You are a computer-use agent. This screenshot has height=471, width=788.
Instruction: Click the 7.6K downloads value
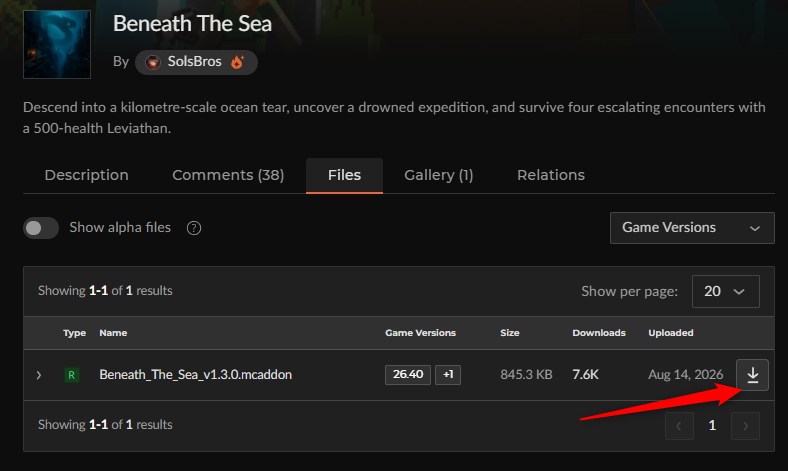point(585,374)
